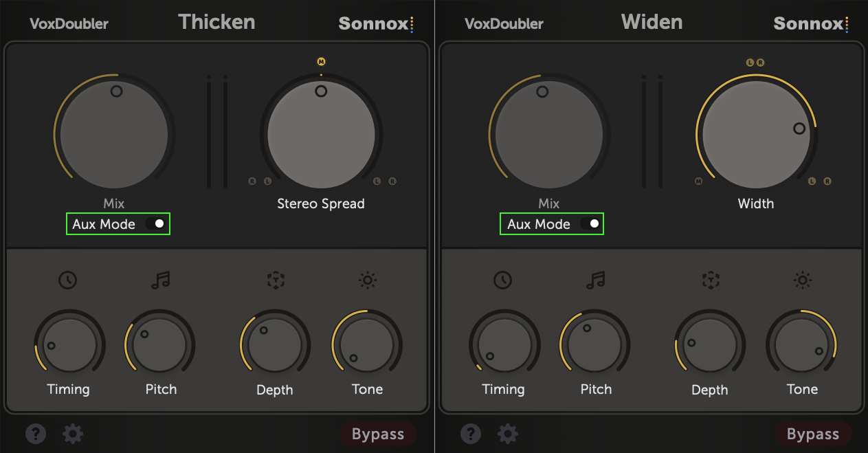Toggle Aux Mode in the Widen plugin
868x453 pixels.
tap(590, 224)
